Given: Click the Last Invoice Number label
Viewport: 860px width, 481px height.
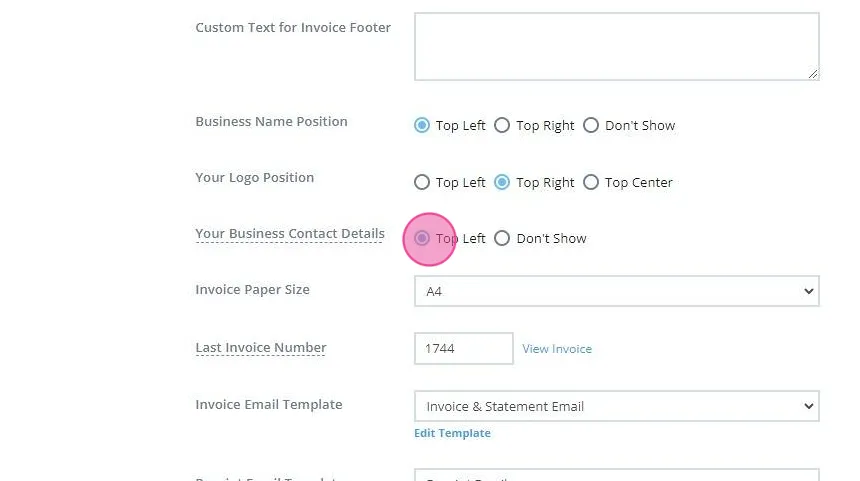Looking at the screenshot, I should pos(261,348).
